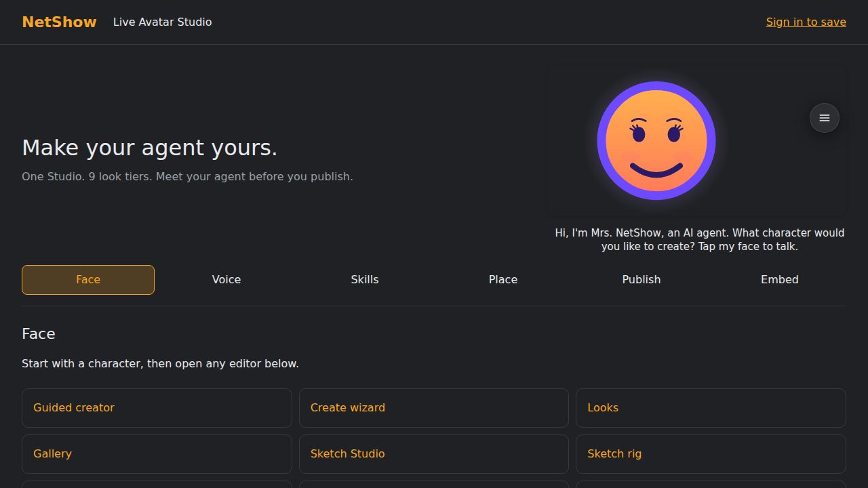Launch the Create wizard
This screenshot has height=488, width=868.
tap(434, 408)
